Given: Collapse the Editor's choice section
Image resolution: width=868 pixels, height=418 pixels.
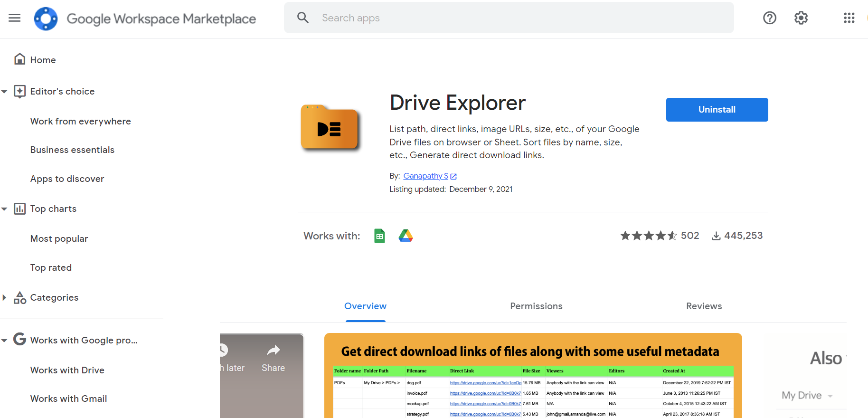Looking at the screenshot, I should click(x=4, y=91).
